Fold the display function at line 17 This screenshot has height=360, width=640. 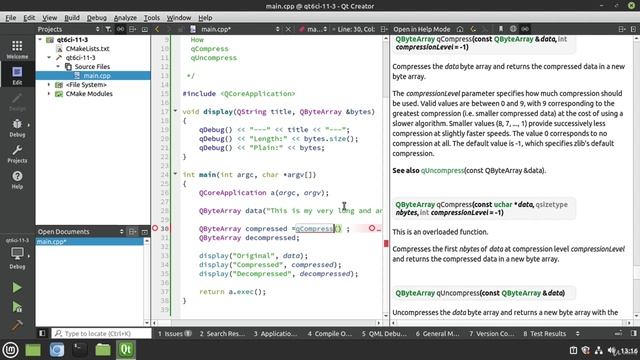[x=176, y=111]
